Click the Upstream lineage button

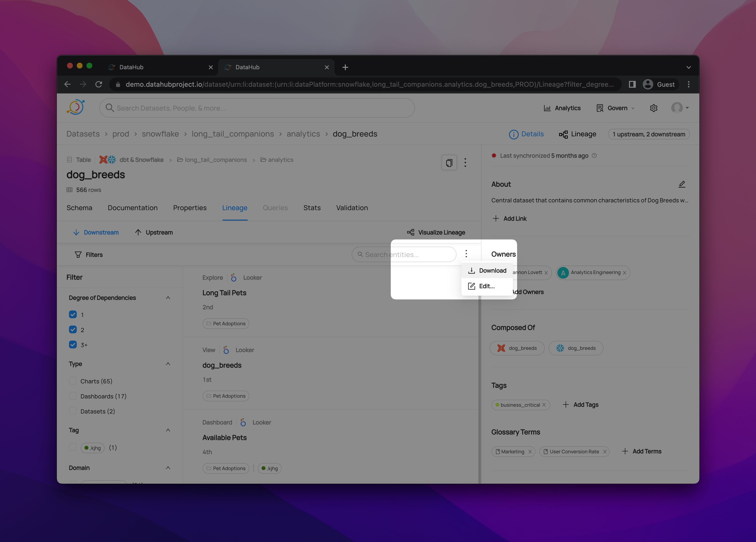pyautogui.click(x=154, y=232)
